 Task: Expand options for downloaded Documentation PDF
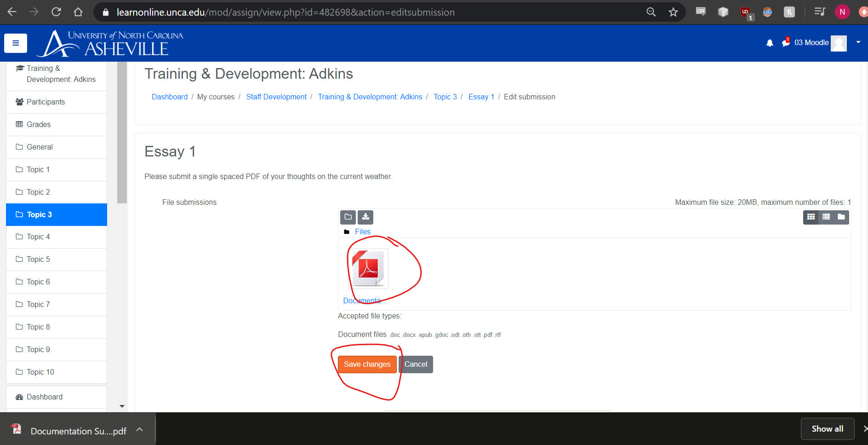pos(140,430)
